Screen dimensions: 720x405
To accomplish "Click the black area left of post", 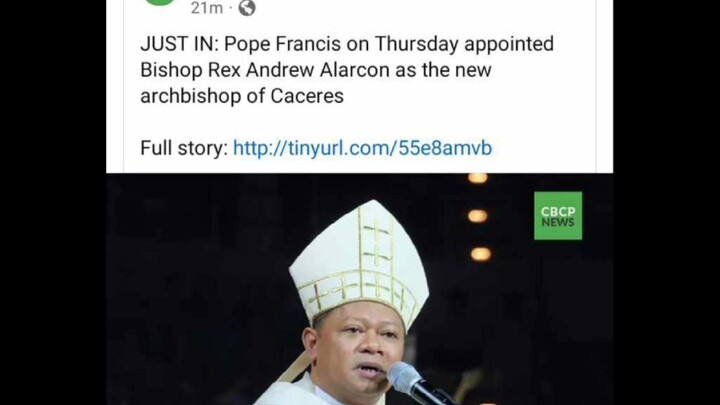I will [x=53, y=202].
